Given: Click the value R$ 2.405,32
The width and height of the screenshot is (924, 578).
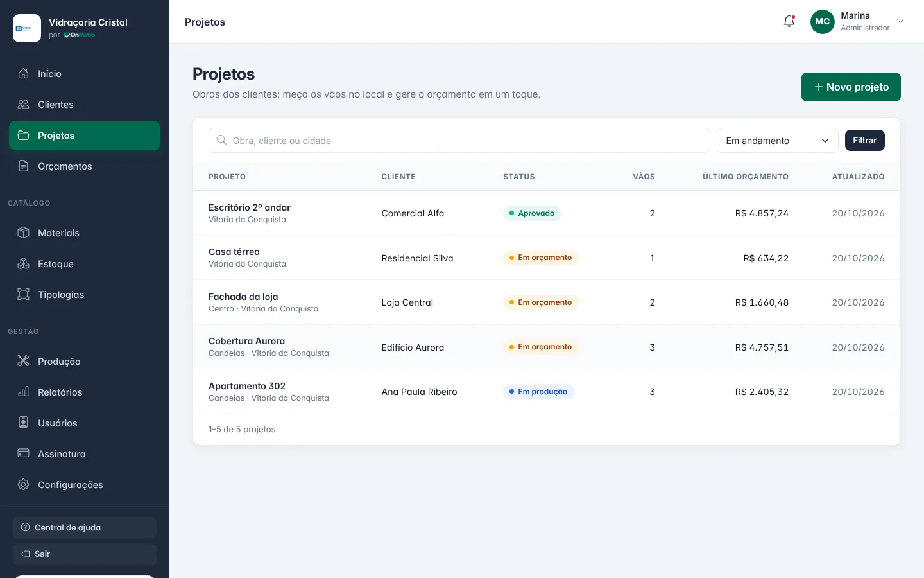Looking at the screenshot, I should click(x=762, y=392).
